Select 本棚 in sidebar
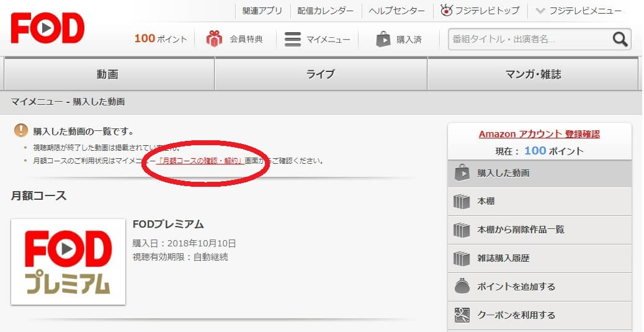This screenshot has height=332, width=644. click(540, 201)
